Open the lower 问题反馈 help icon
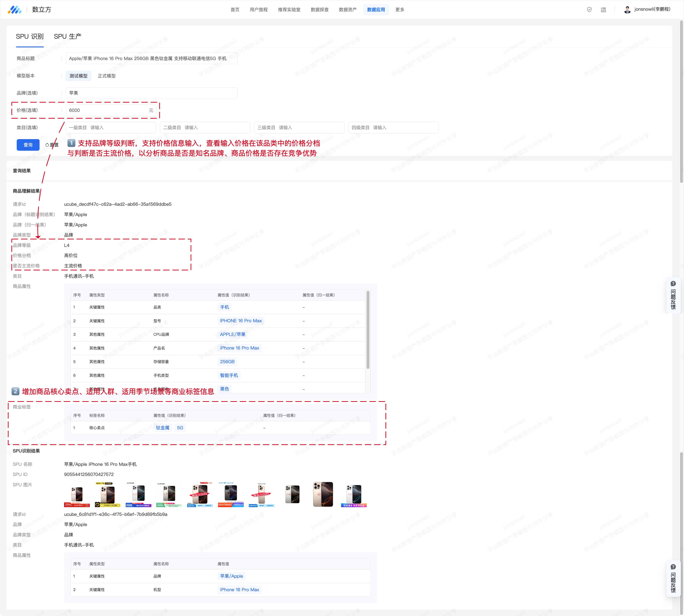The width and height of the screenshot is (684, 616). coord(673,567)
